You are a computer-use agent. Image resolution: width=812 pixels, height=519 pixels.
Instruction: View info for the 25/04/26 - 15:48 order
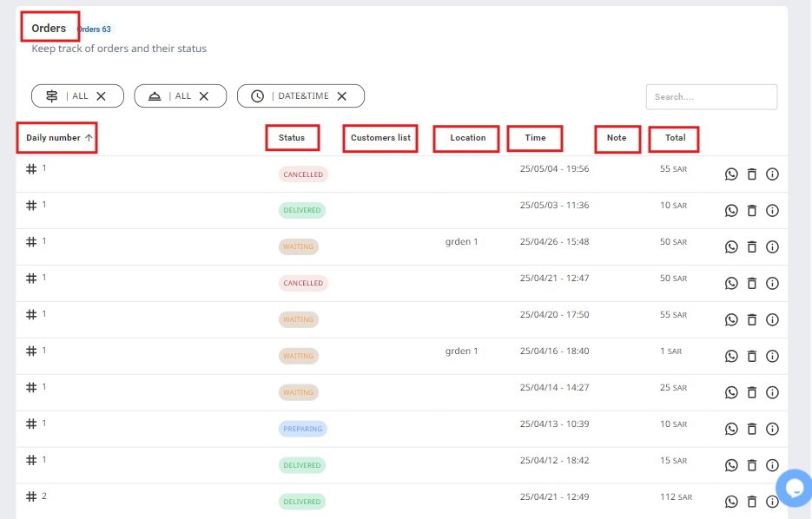click(772, 247)
